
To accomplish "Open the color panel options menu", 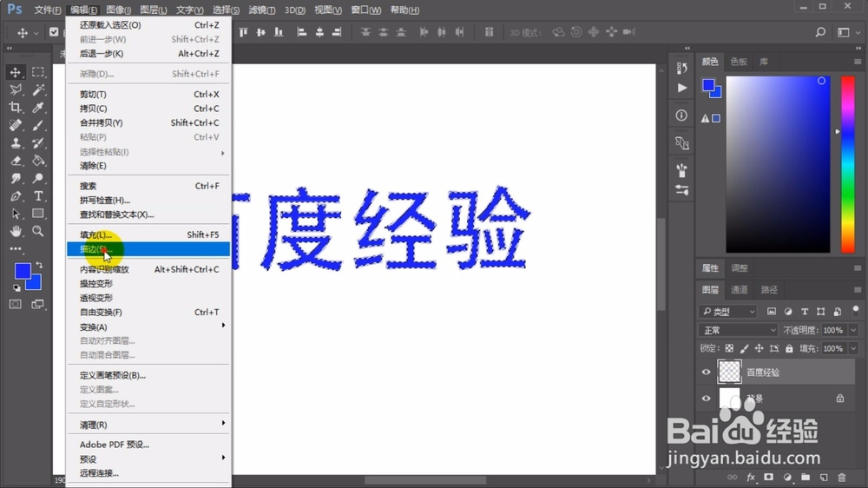I will tap(857, 62).
